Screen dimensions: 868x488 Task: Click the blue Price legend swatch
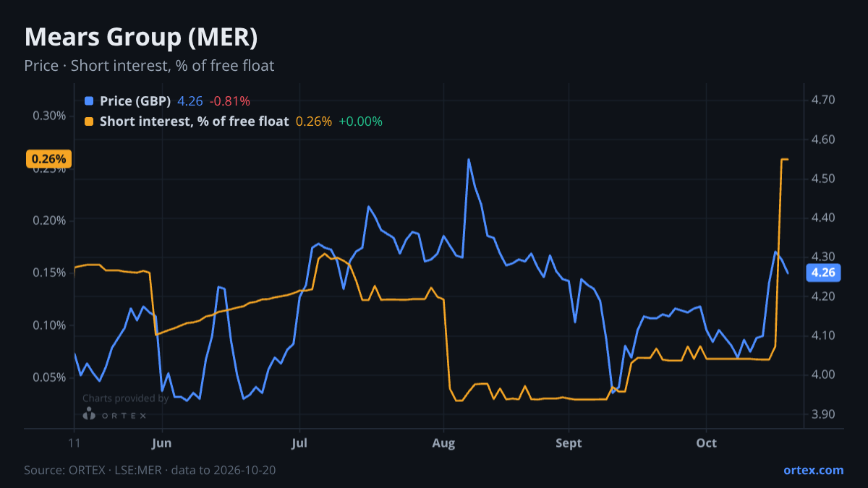[x=89, y=101]
